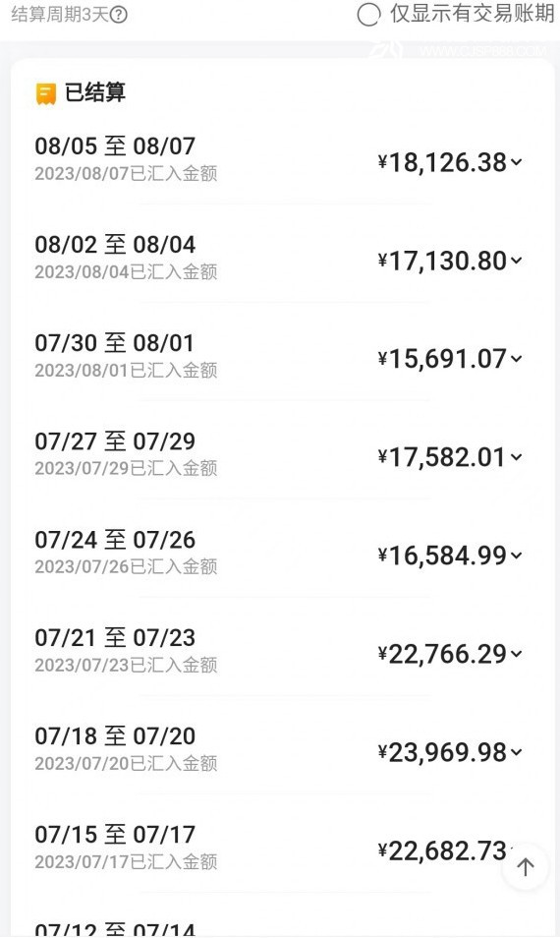560x938 pixels.
Task: Enable the 仅显示有交易账期 radio option
Action: (368, 15)
